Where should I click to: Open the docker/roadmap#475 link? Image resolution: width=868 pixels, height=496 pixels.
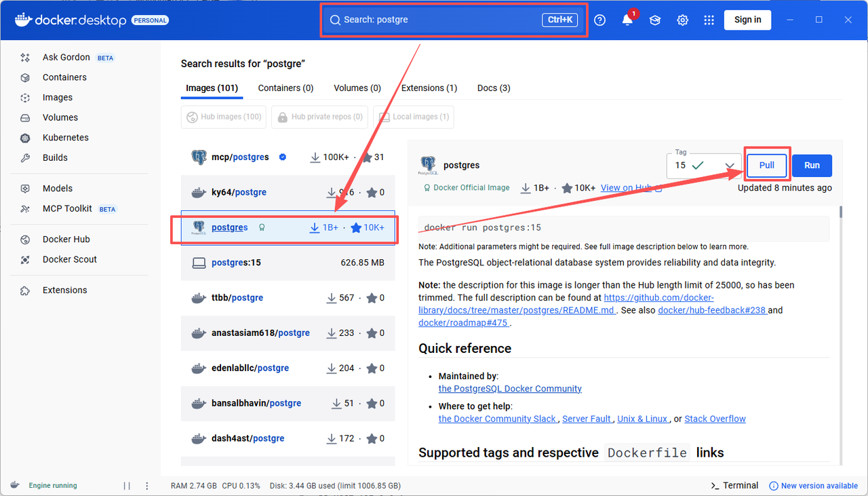pyautogui.click(x=463, y=323)
